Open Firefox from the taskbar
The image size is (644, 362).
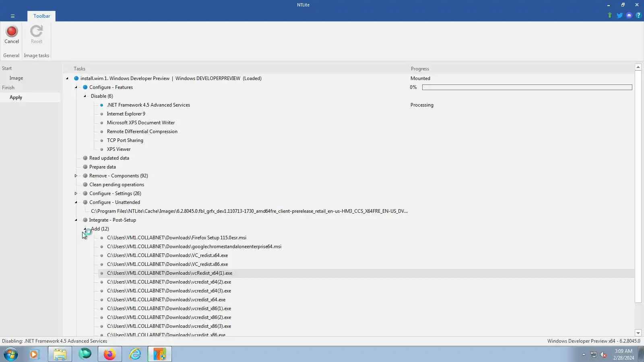point(109,354)
